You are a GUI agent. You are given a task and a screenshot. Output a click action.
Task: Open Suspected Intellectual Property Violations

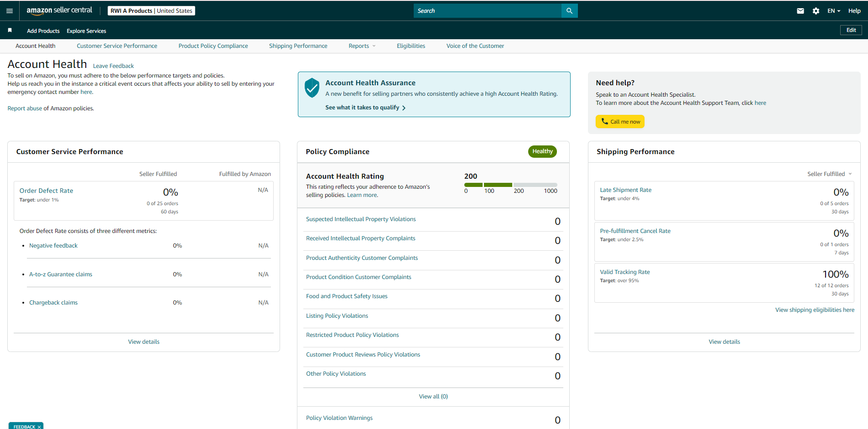361,219
